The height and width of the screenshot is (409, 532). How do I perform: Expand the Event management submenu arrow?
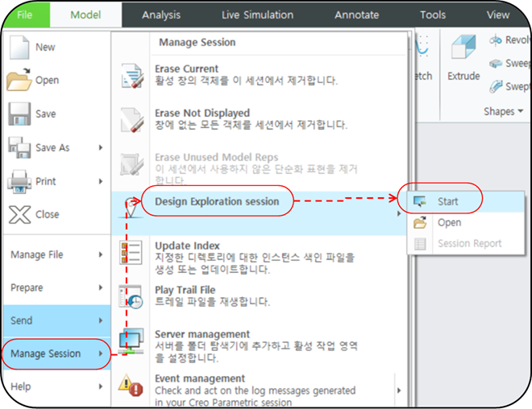(x=399, y=390)
